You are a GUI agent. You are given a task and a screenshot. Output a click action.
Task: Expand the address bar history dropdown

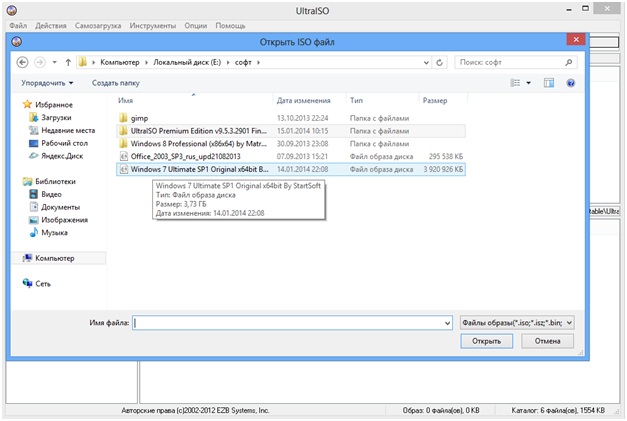[426, 62]
